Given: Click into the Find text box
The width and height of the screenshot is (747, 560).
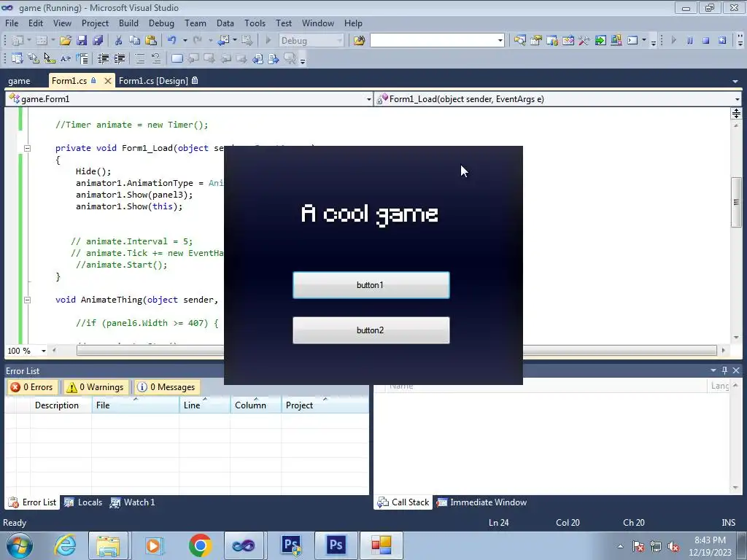Looking at the screenshot, I should 433,41.
